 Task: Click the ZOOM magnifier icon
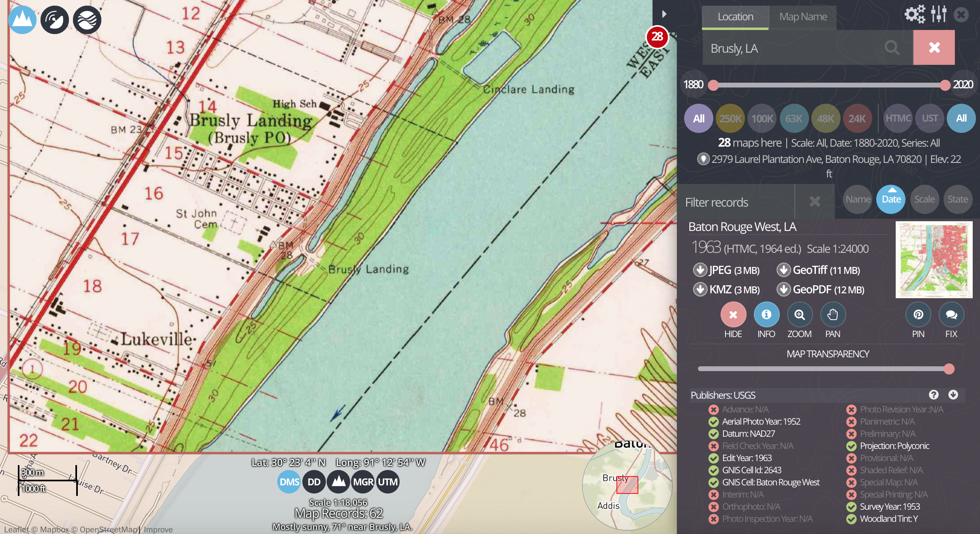pos(799,315)
